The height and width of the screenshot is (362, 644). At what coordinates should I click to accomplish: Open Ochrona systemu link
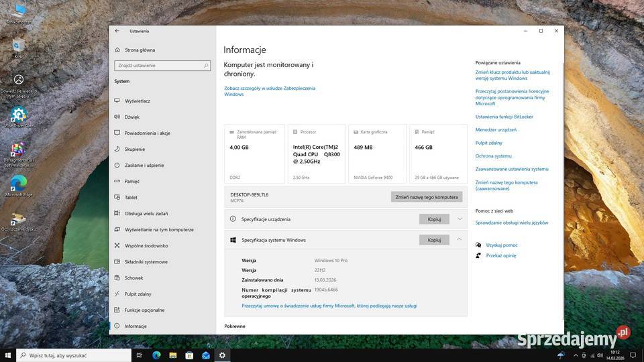(493, 156)
